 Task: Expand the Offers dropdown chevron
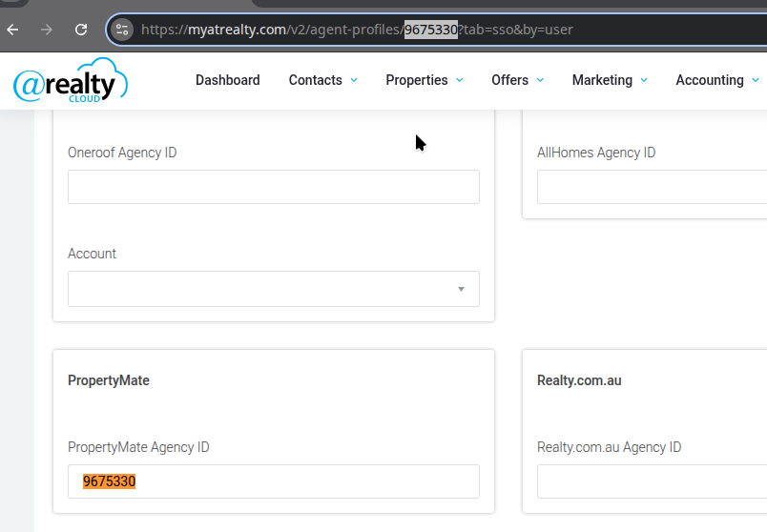pyautogui.click(x=541, y=80)
